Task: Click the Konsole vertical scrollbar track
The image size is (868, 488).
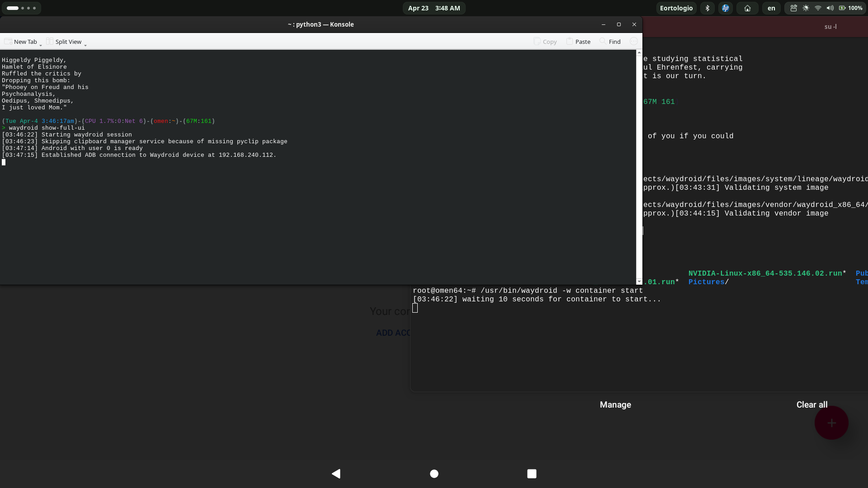Action: 639,167
